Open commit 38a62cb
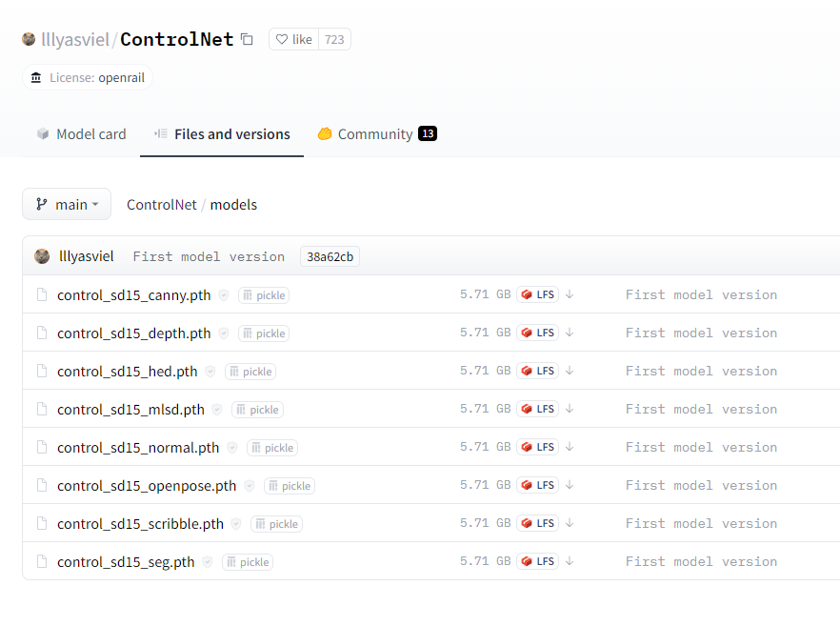This screenshot has height=626, width=840. point(330,256)
